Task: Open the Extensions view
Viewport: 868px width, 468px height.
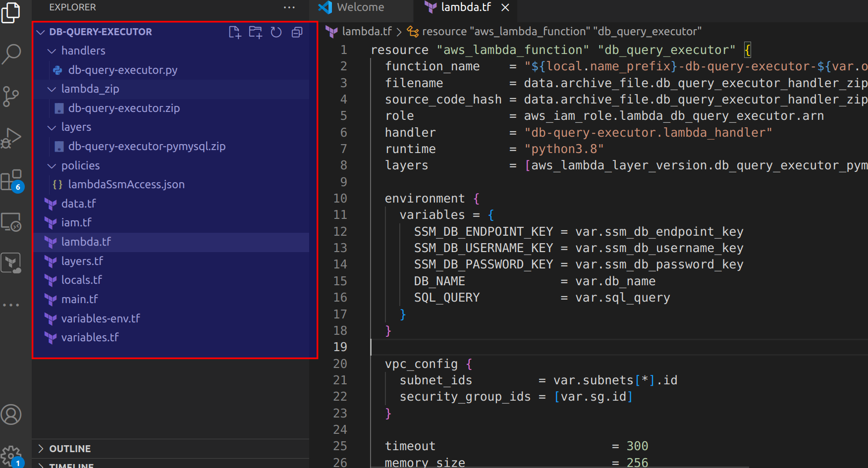Action: [11, 181]
